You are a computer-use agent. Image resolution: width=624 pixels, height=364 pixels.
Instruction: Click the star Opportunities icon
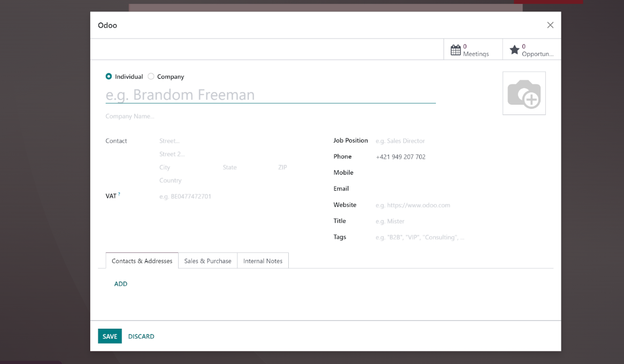514,50
